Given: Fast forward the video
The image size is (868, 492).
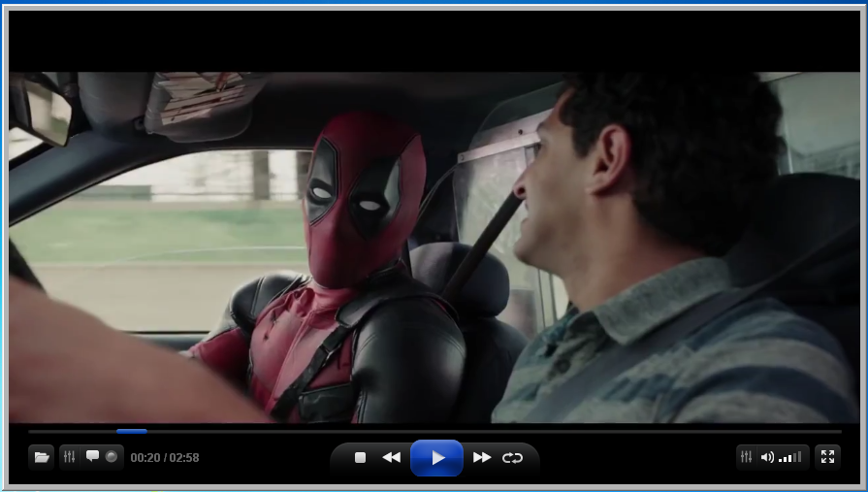Looking at the screenshot, I should [x=482, y=458].
